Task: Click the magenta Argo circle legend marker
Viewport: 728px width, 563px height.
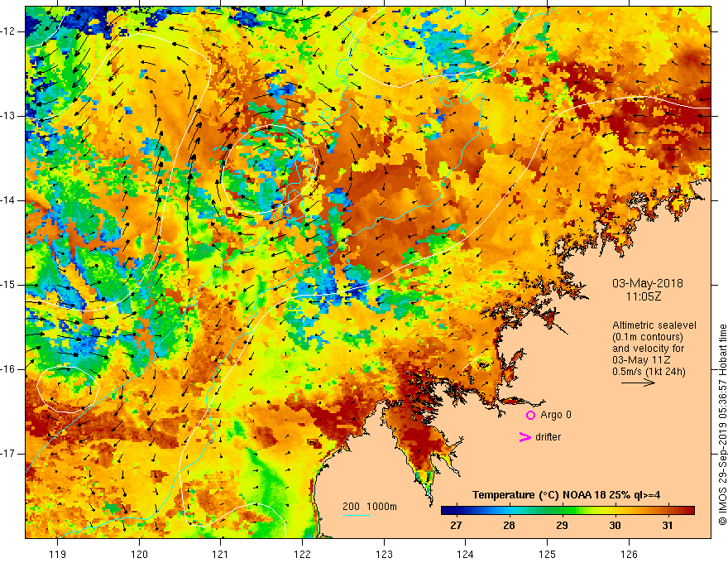Action: point(530,416)
